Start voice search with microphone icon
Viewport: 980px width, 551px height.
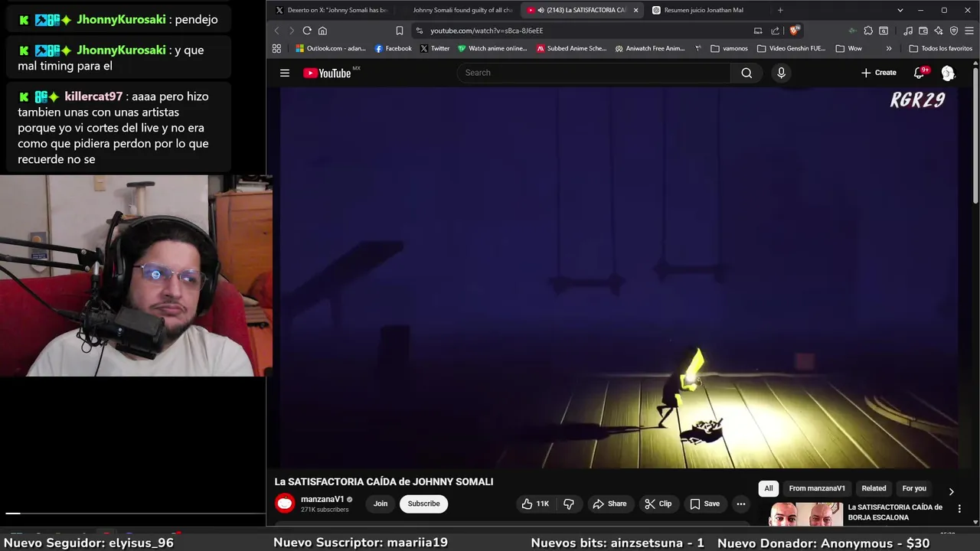tap(781, 73)
